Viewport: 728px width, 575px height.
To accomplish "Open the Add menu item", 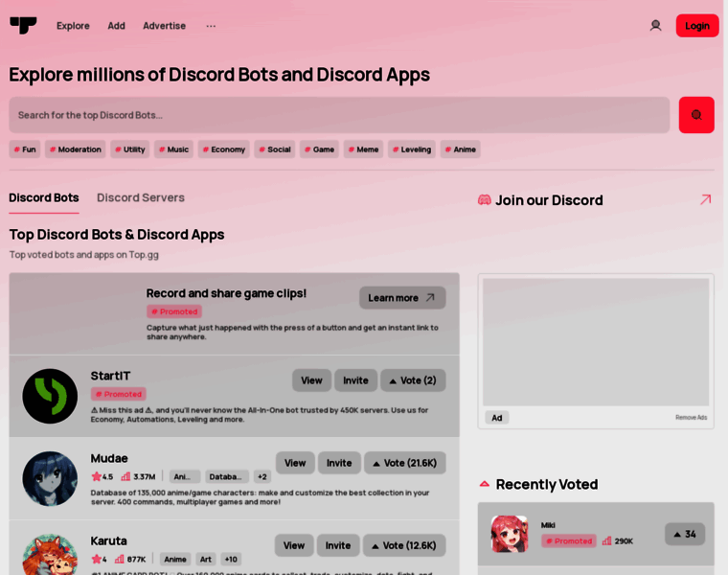I will tap(116, 26).
